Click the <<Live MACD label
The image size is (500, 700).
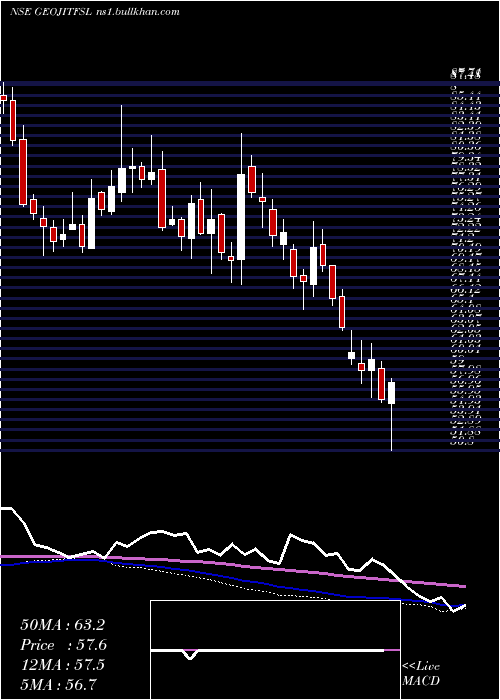click(x=421, y=673)
